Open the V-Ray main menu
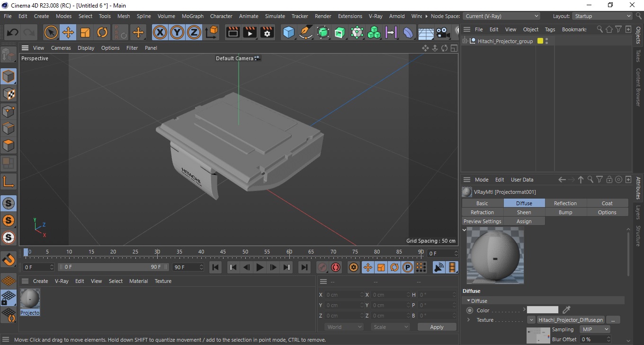Viewport: 644px width, 345px height. coord(375,16)
